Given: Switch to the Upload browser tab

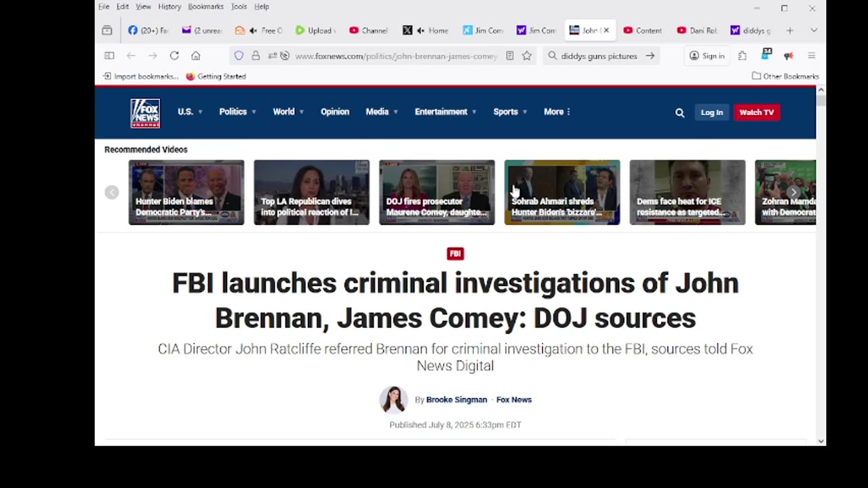Looking at the screenshot, I should click(x=315, y=30).
